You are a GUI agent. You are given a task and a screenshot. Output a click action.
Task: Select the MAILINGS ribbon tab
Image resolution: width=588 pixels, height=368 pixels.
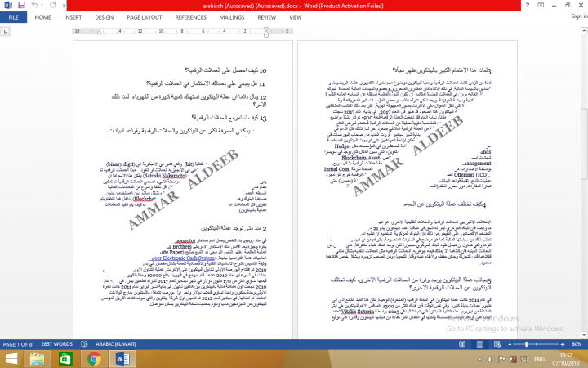click(232, 17)
